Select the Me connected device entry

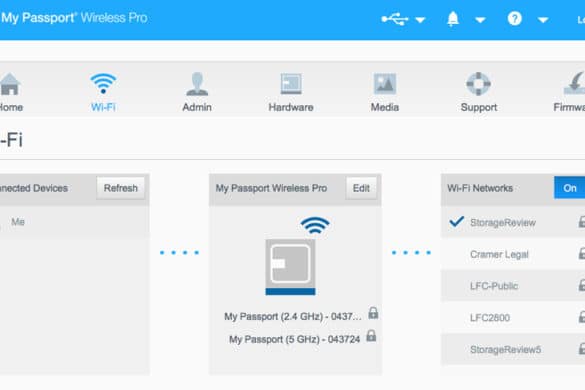click(75, 222)
